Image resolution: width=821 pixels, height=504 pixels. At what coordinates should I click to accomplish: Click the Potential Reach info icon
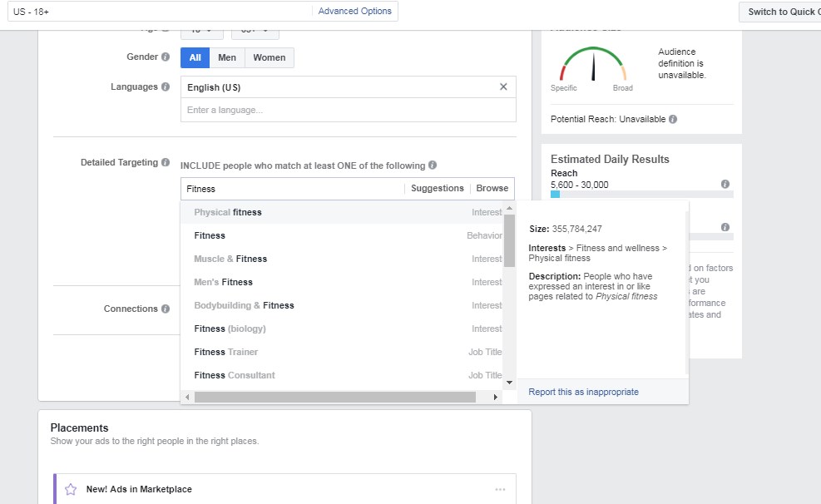(x=673, y=119)
